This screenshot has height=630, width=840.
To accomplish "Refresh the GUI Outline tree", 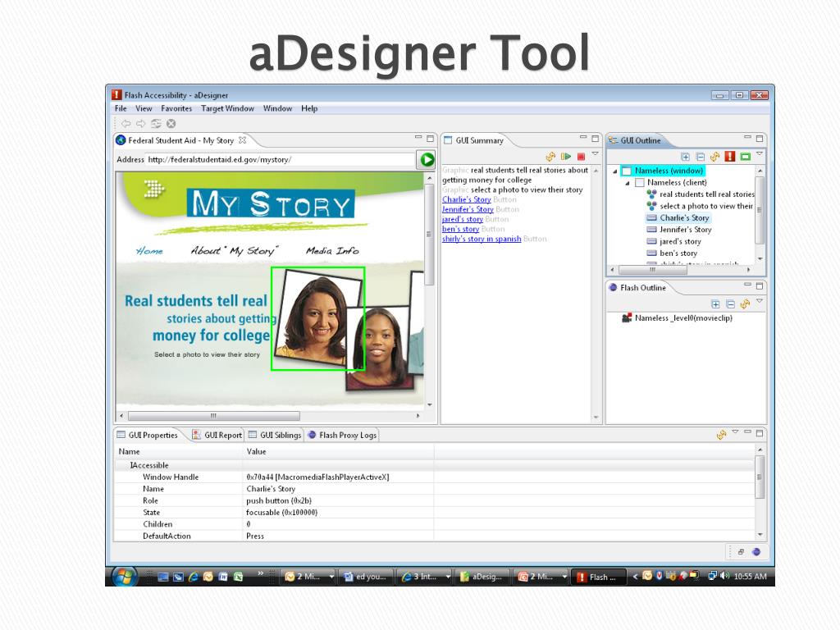I will pyautogui.click(x=714, y=157).
